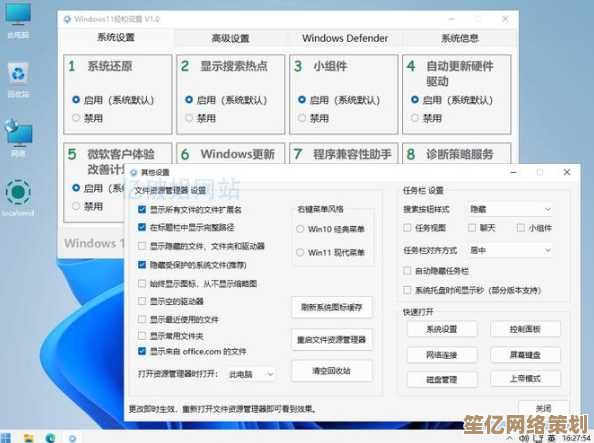Image resolution: width=594 pixels, height=443 pixels.
Task: Open the green dashed-circle app desktop icon
Action: [x=18, y=197]
